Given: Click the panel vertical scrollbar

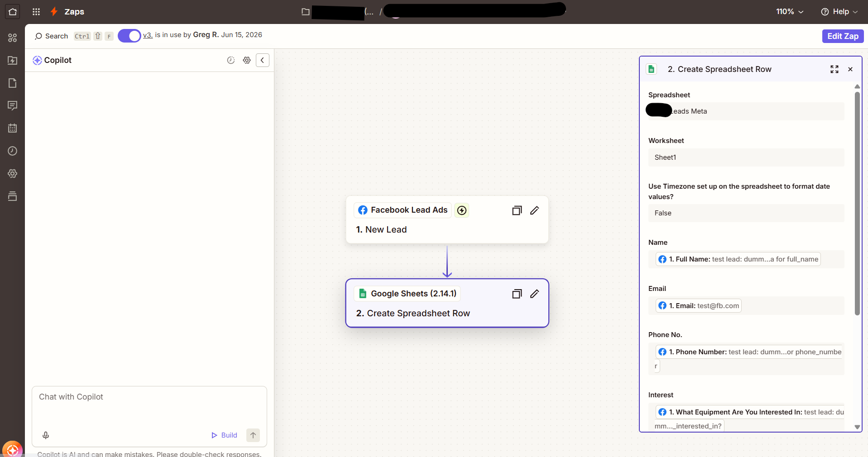Looking at the screenshot, I should point(857,204).
